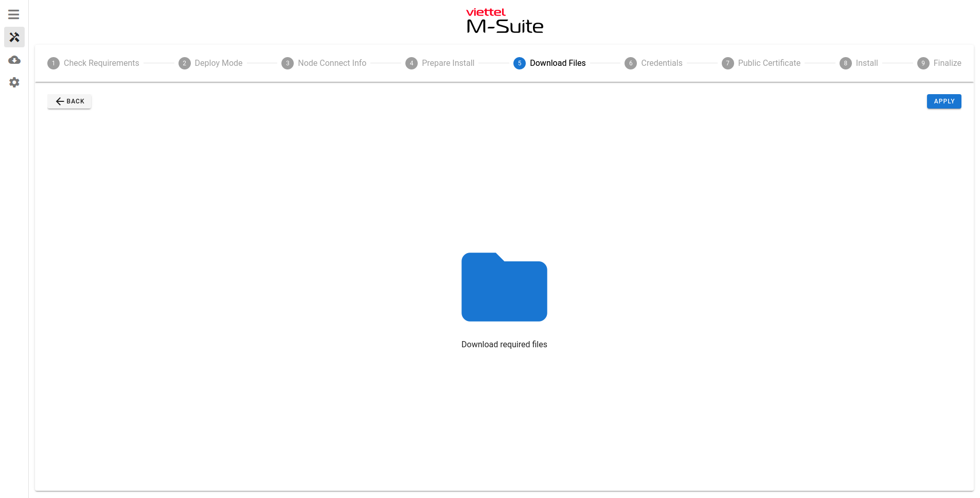Viewport: 980px width, 498px height.
Task: Click the active step 5 circle
Action: click(x=520, y=63)
